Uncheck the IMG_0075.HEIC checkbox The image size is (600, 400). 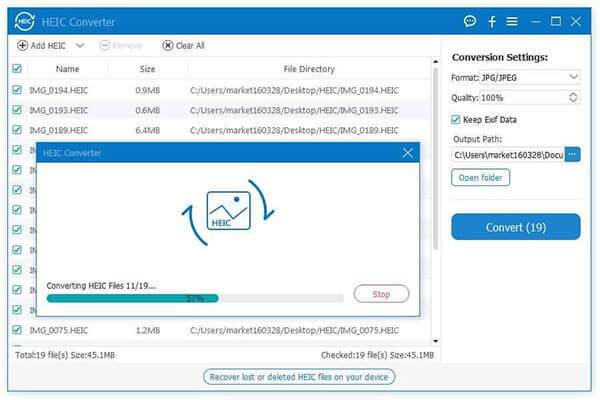coord(17,330)
